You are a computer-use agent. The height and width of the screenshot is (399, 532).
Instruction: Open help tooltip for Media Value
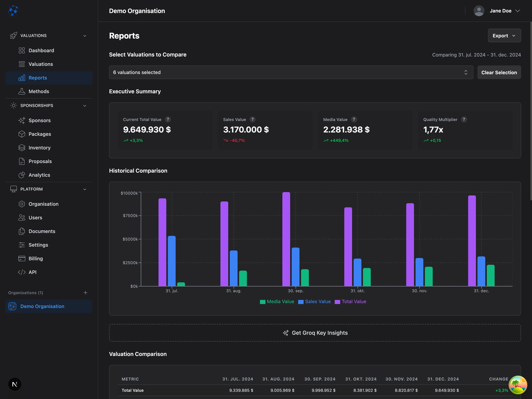pyautogui.click(x=354, y=119)
